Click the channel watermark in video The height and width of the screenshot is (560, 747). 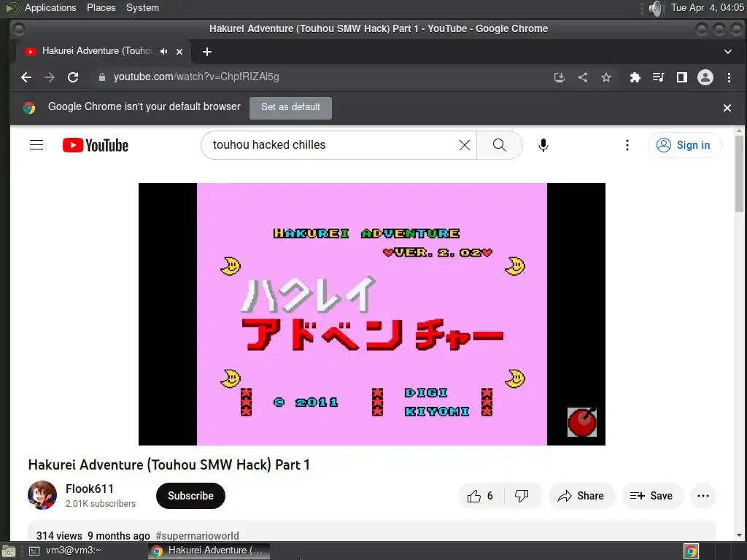point(581,422)
